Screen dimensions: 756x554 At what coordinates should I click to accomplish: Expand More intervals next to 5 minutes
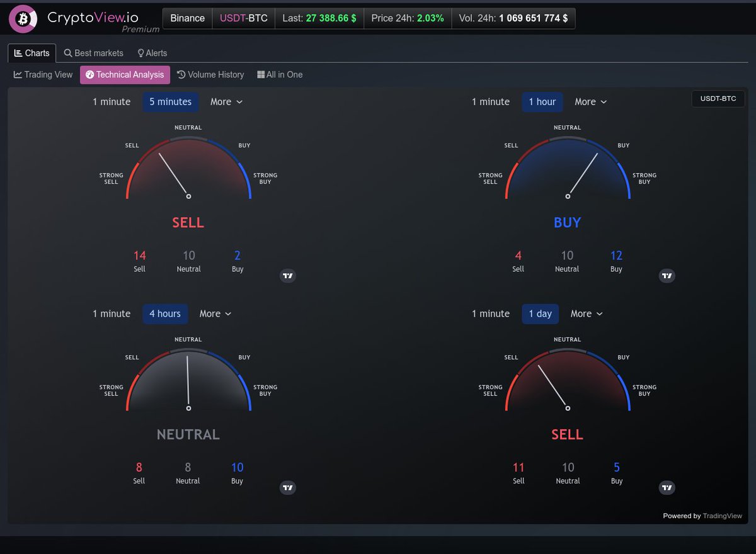pos(227,102)
